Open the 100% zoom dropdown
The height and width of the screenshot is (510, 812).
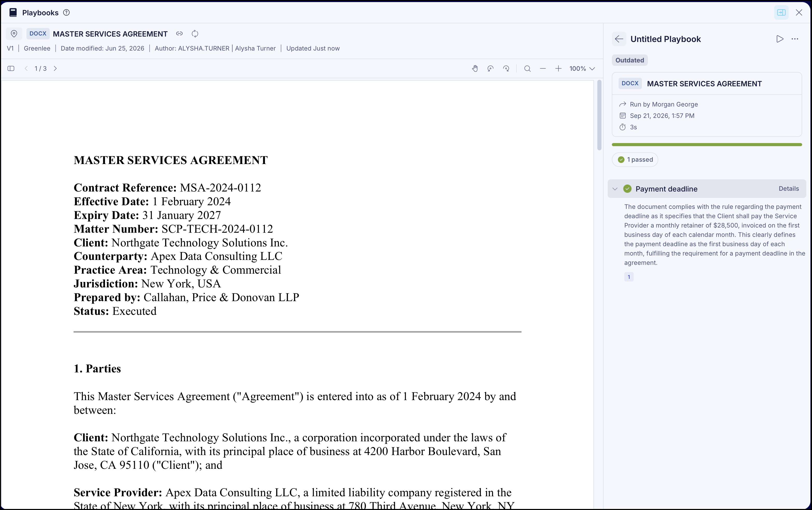click(x=582, y=69)
